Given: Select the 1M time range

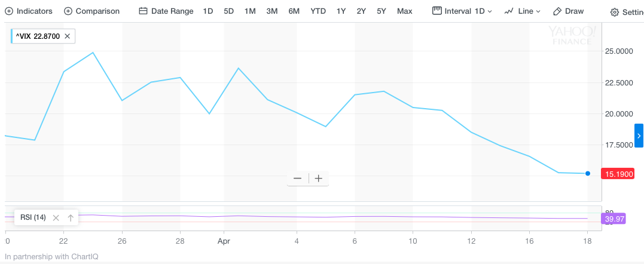Looking at the screenshot, I should [x=250, y=11].
